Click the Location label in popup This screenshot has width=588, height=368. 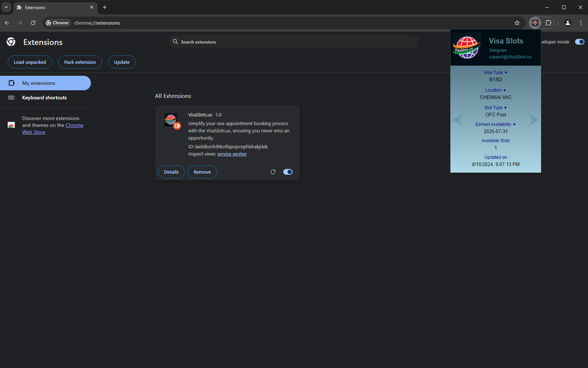(496, 90)
